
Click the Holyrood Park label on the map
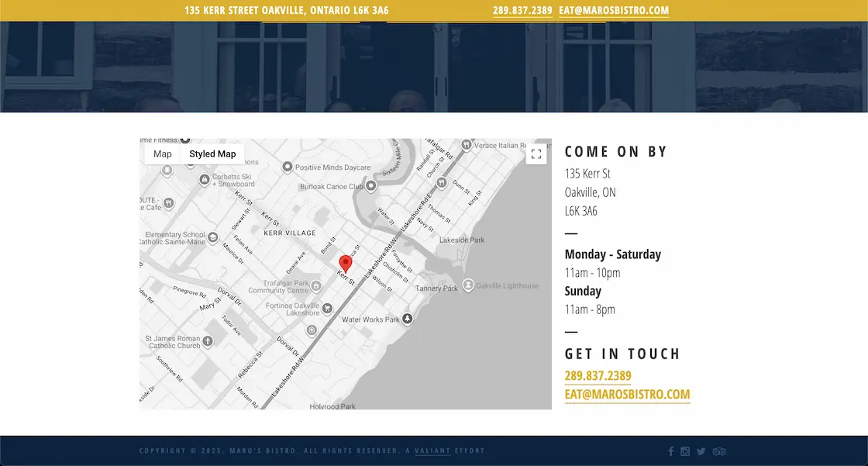332,406
